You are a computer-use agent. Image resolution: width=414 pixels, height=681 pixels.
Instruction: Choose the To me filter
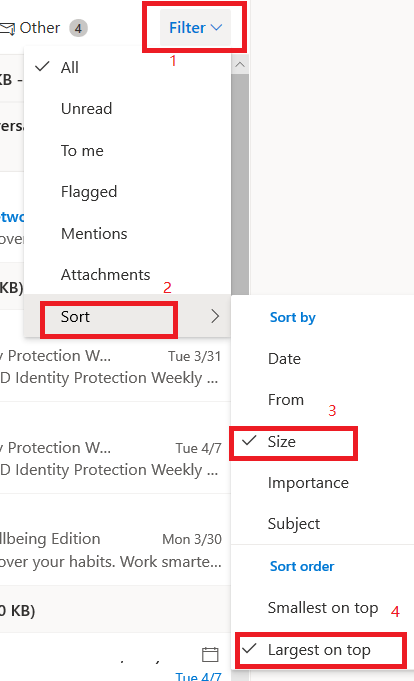click(127, 151)
